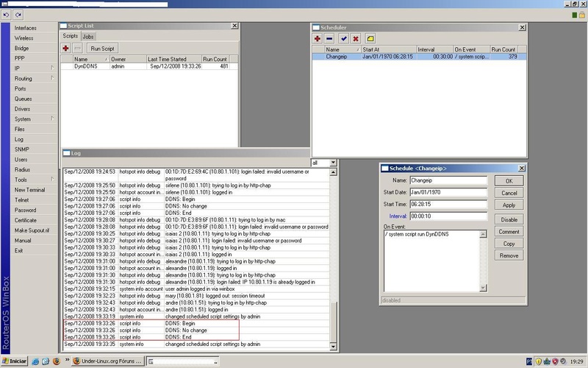This screenshot has width=588, height=368.
Task: Click the WinBox undo arrow icon
Action: (6, 15)
